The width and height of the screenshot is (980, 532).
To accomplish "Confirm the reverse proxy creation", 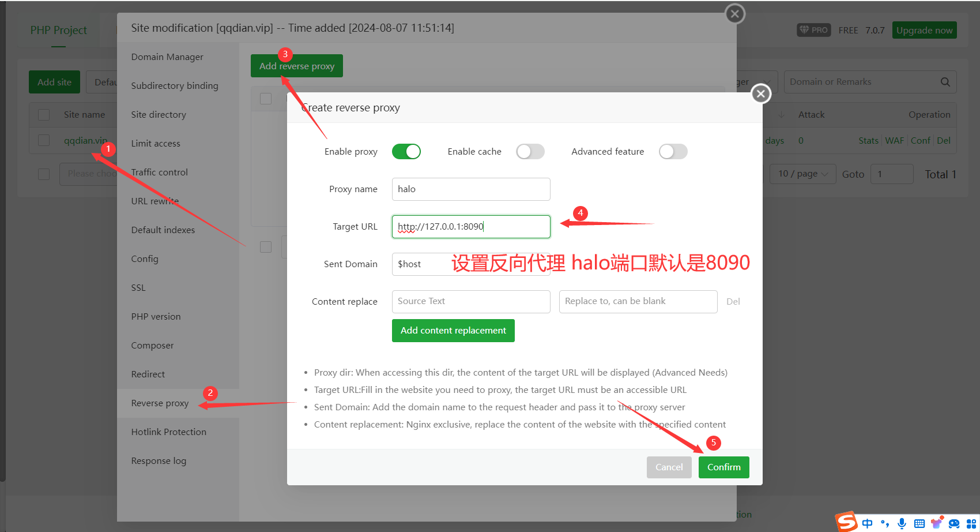I will click(x=724, y=467).
